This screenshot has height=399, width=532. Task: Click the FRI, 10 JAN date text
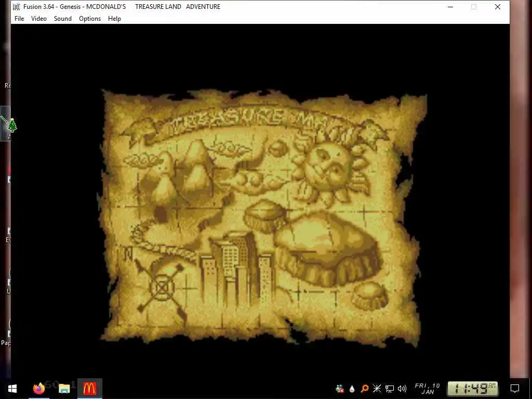[427, 389]
